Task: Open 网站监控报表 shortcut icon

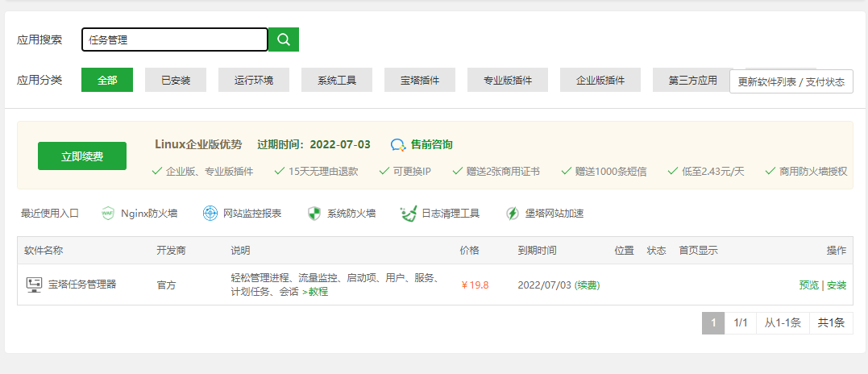Action: [210, 214]
